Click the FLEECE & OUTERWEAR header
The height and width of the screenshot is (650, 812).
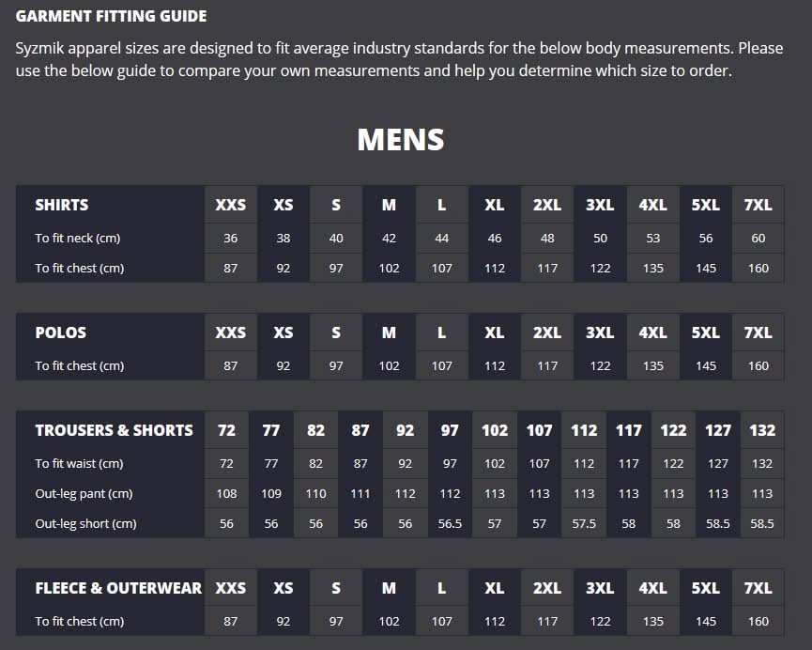click(x=118, y=588)
